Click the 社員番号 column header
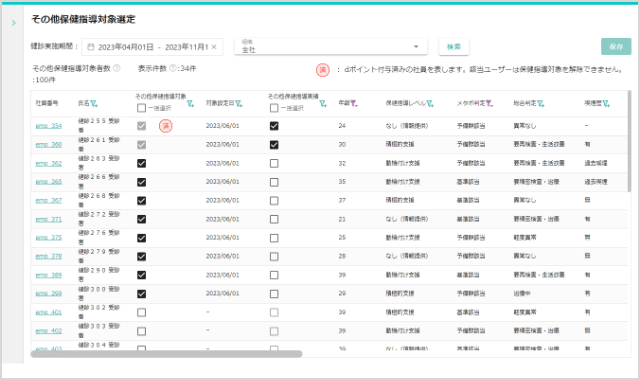 (x=47, y=103)
